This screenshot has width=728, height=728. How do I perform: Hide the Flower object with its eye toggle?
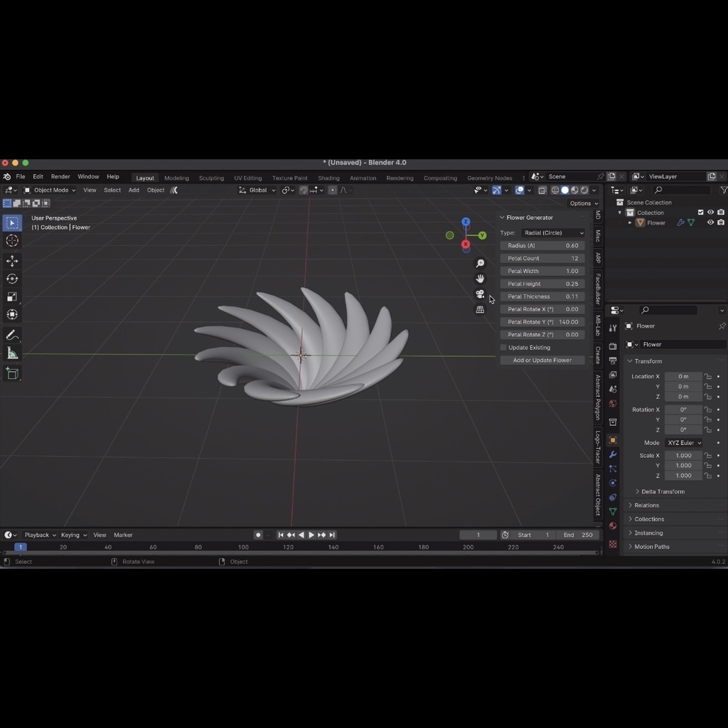tap(710, 222)
